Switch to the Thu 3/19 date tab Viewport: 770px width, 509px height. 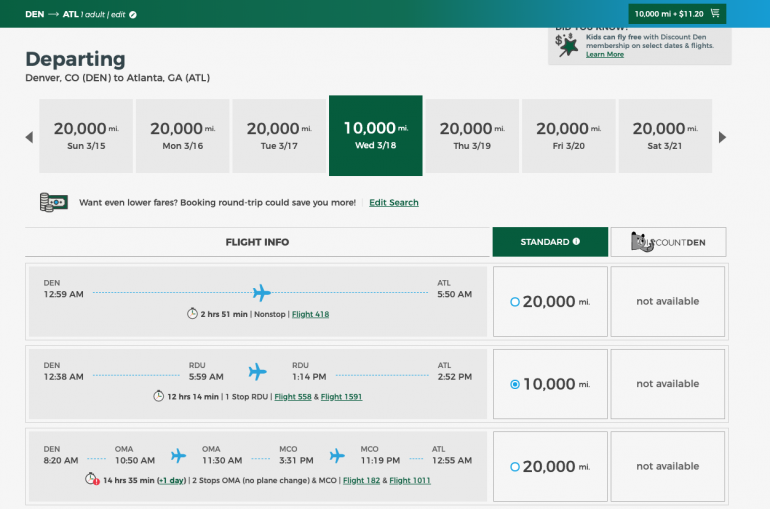[472, 136]
